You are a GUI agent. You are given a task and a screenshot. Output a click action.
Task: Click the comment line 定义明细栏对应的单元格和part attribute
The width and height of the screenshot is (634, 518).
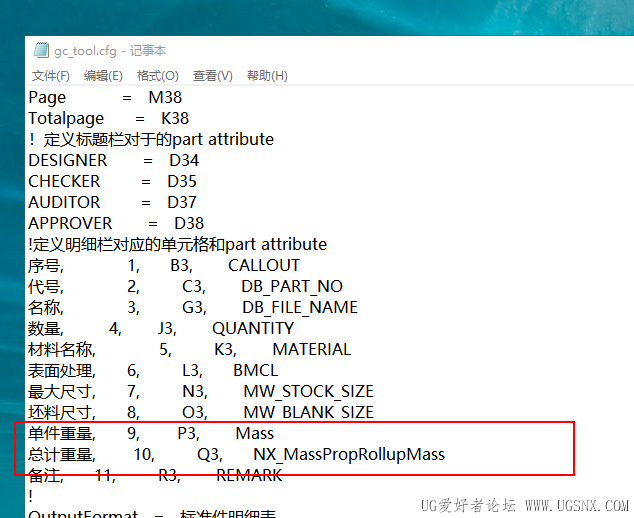180,245
